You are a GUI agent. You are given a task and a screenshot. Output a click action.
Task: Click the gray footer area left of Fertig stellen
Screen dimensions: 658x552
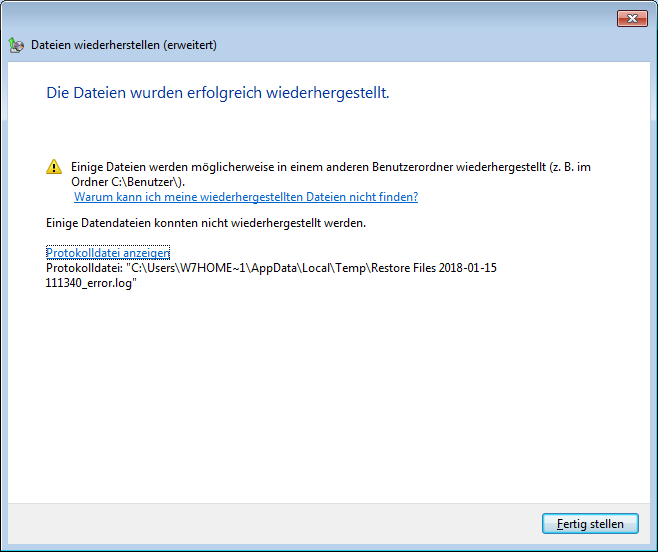pyautogui.click(x=270, y=523)
